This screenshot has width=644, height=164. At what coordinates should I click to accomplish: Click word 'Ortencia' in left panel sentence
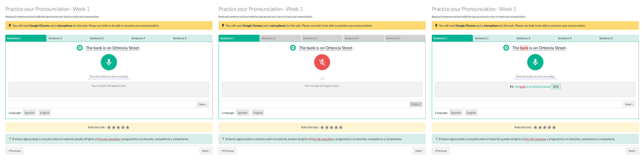click(120, 48)
